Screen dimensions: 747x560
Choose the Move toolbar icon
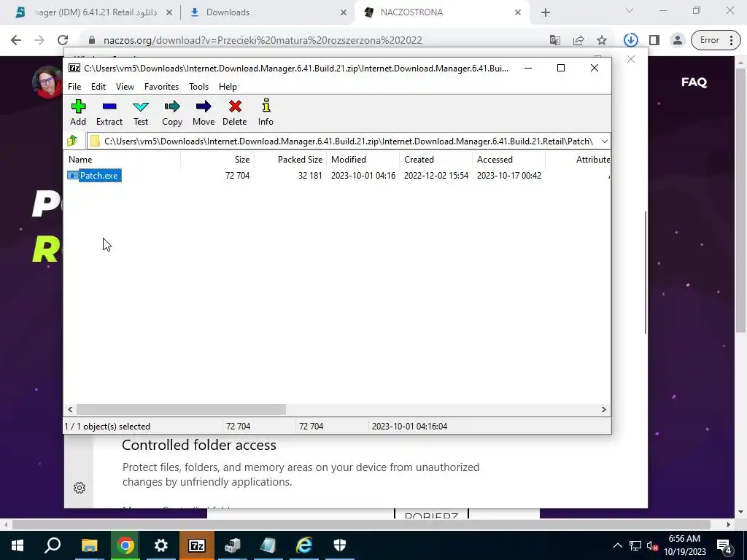tap(204, 112)
